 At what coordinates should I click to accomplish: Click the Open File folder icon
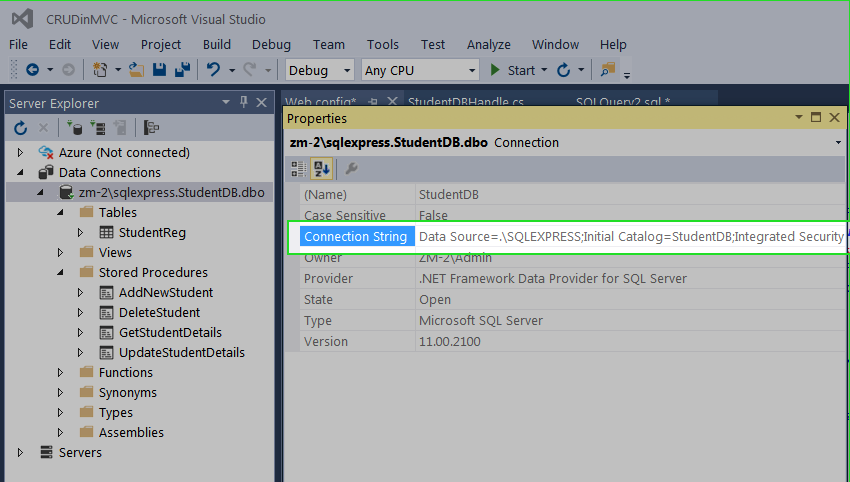[136, 70]
